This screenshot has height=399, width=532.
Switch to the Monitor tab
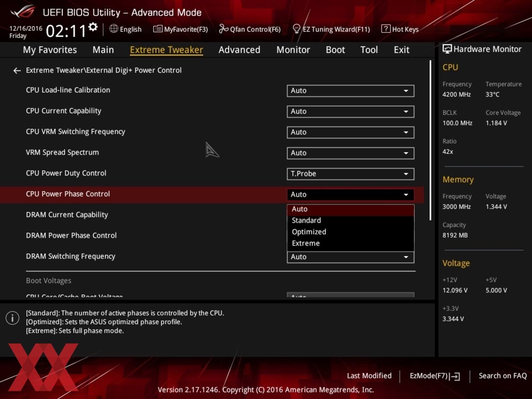[x=293, y=50]
